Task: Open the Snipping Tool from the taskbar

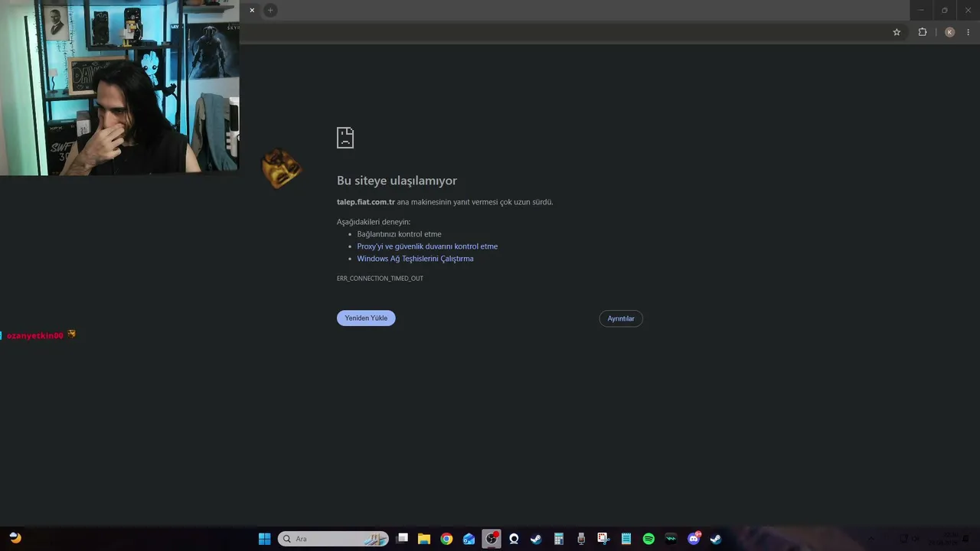Action: [603, 539]
